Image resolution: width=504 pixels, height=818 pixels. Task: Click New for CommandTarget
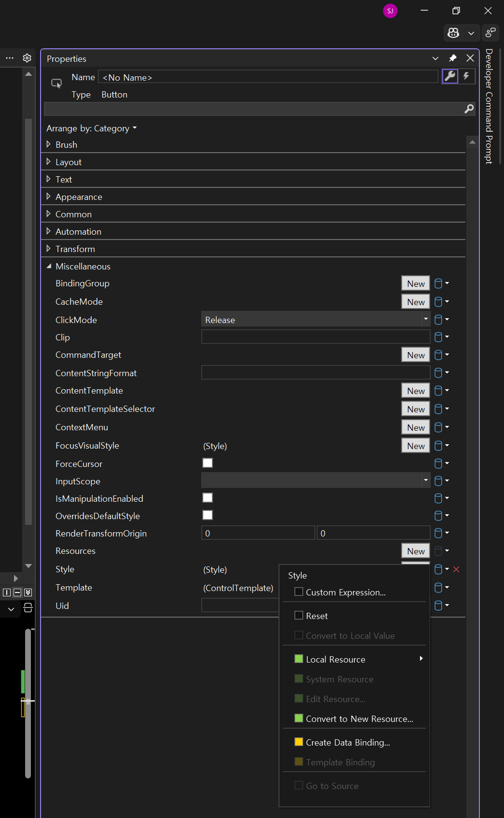pyautogui.click(x=416, y=355)
